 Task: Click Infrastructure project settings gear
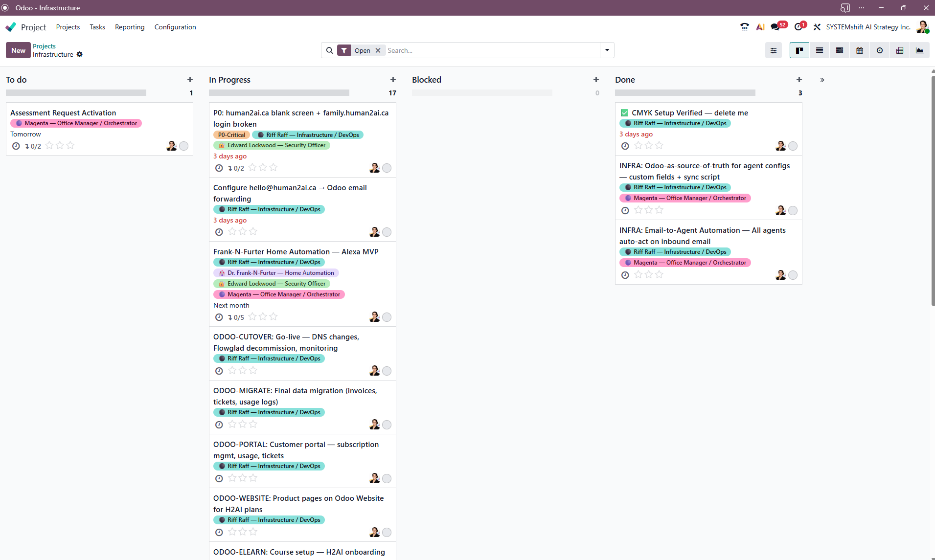click(80, 55)
